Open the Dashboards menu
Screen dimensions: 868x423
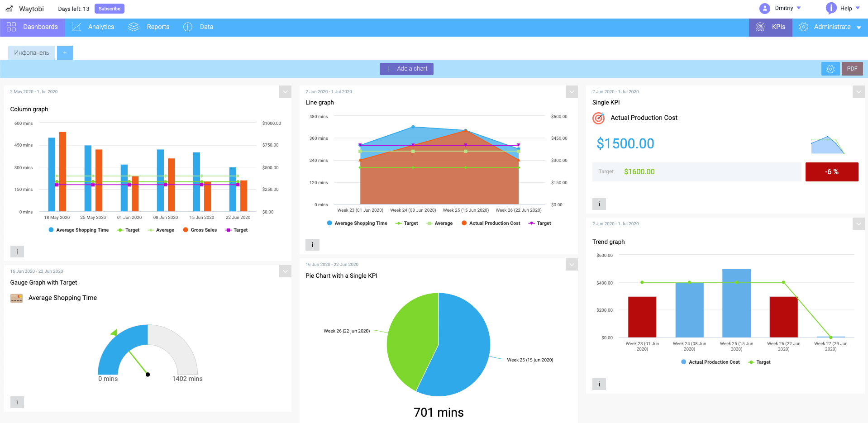(x=33, y=27)
